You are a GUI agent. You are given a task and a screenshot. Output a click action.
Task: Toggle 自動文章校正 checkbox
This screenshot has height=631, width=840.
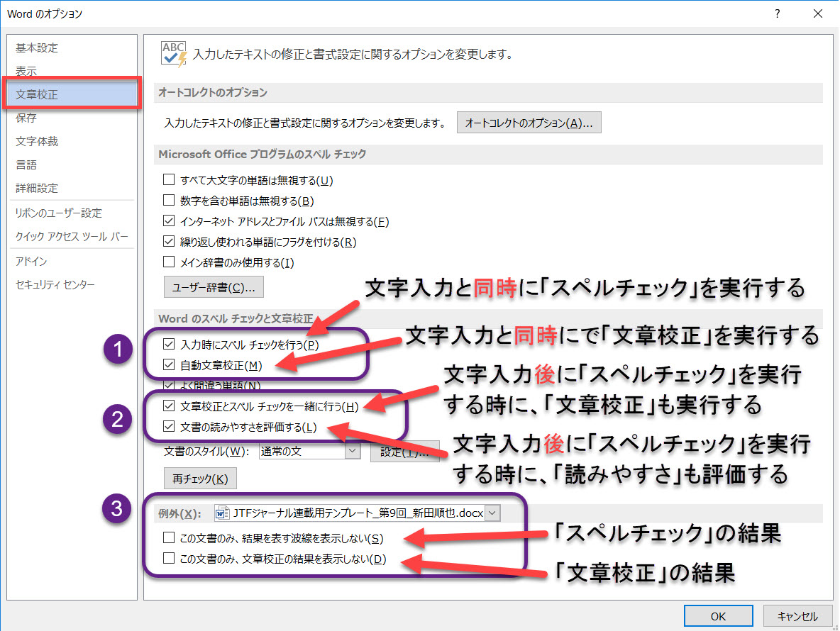click(x=169, y=365)
